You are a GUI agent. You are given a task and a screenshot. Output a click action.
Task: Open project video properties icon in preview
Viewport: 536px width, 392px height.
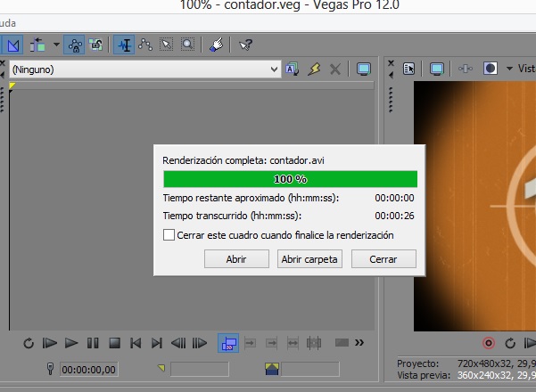point(408,69)
